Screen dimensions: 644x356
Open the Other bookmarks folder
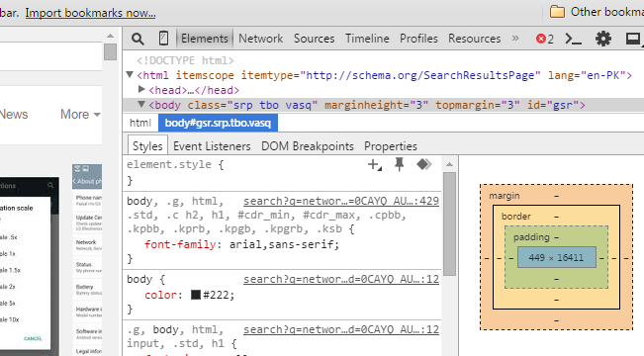(597, 12)
